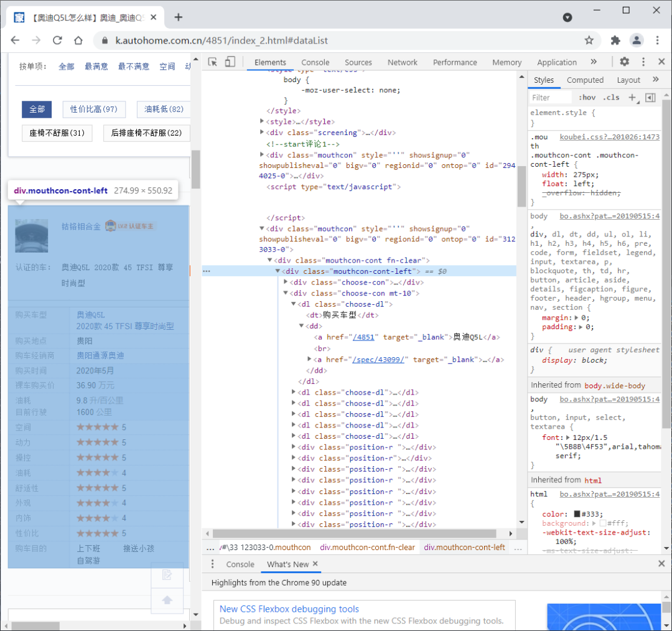Add new style rule plus icon

[x=633, y=98]
